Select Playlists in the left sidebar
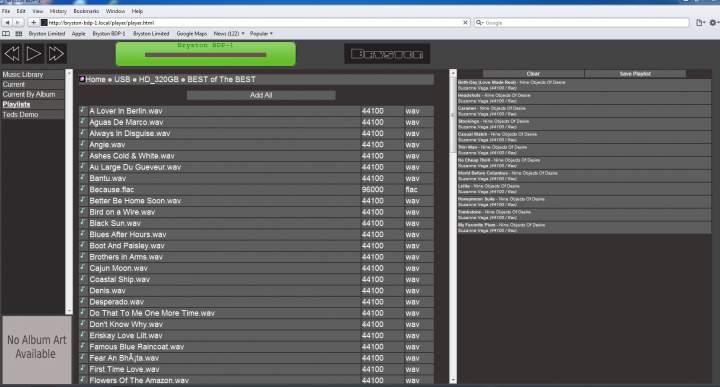The height and width of the screenshot is (387, 720). (x=17, y=104)
